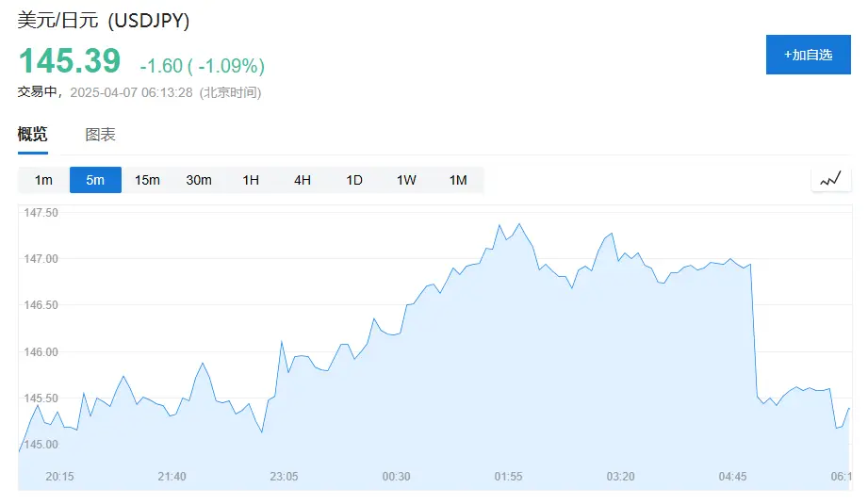Image resolution: width=868 pixels, height=504 pixels.
Task: Add USDJPY to watchlist with +加自选
Action: [x=808, y=55]
